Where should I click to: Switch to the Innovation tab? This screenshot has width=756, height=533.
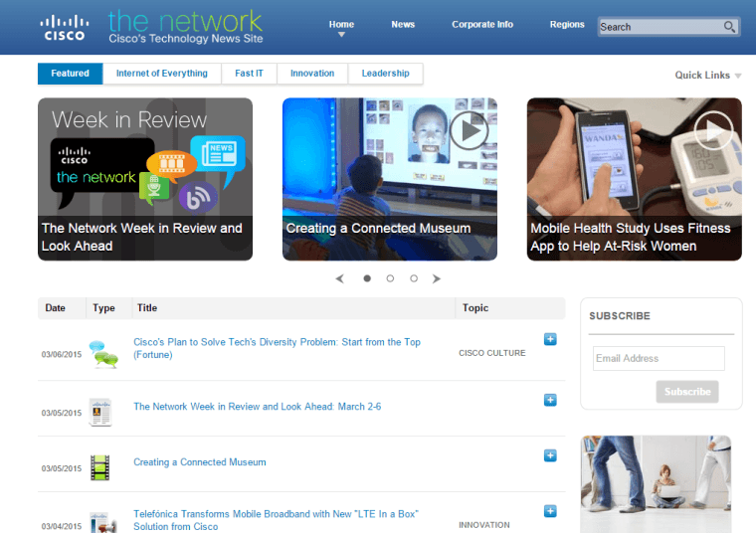(x=312, y=74)
